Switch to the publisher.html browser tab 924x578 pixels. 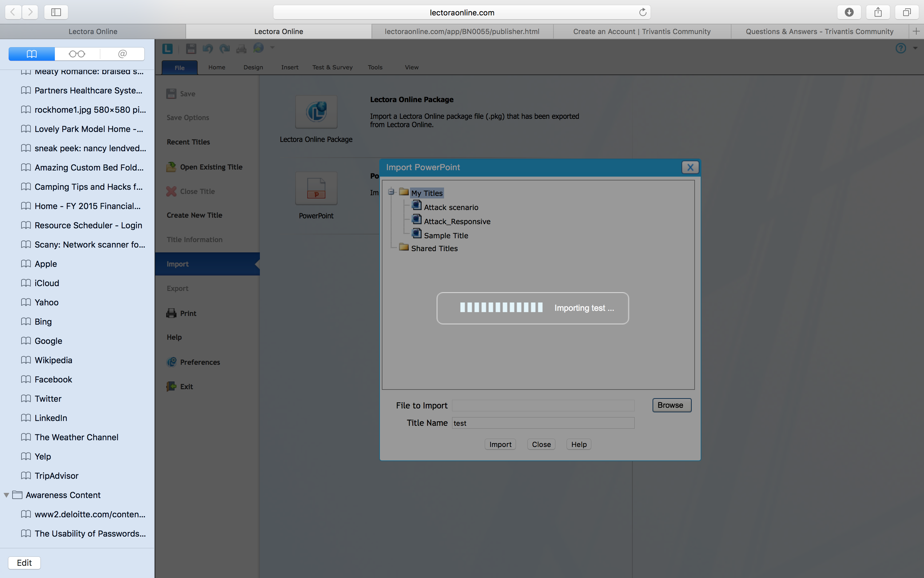point(462,31)
